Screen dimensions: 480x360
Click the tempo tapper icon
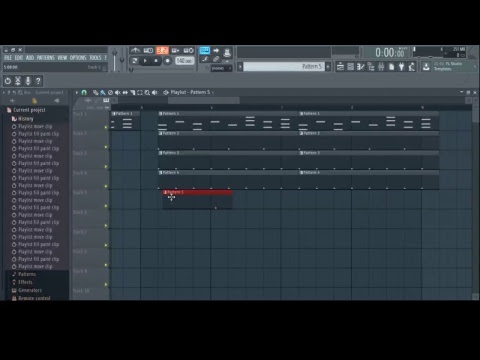click(412, 67)
